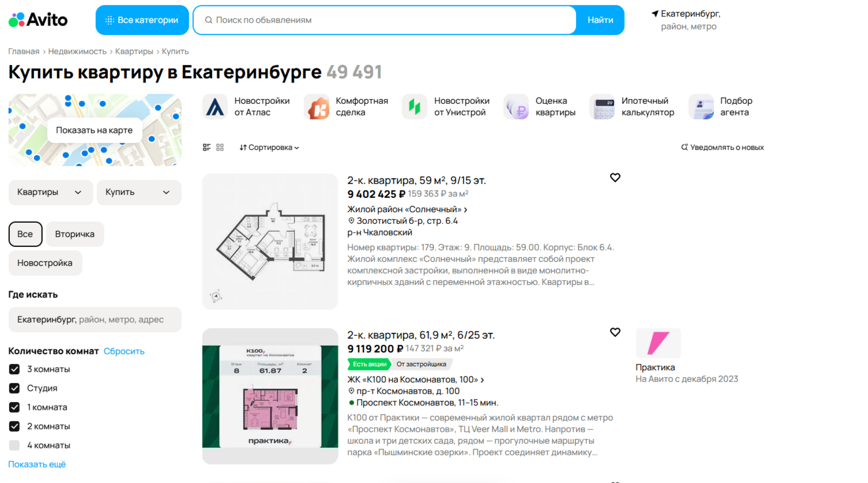Image resolution: width=868 pixels, height=483 pixels.
Task: Click the Avito logo
Action: pos(38,20)
